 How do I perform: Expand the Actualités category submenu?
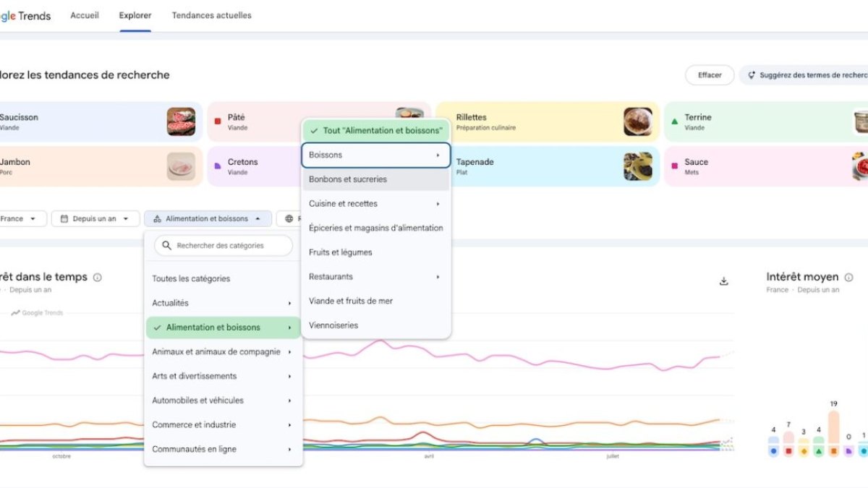pyautogui.click(x=224, y=303)
